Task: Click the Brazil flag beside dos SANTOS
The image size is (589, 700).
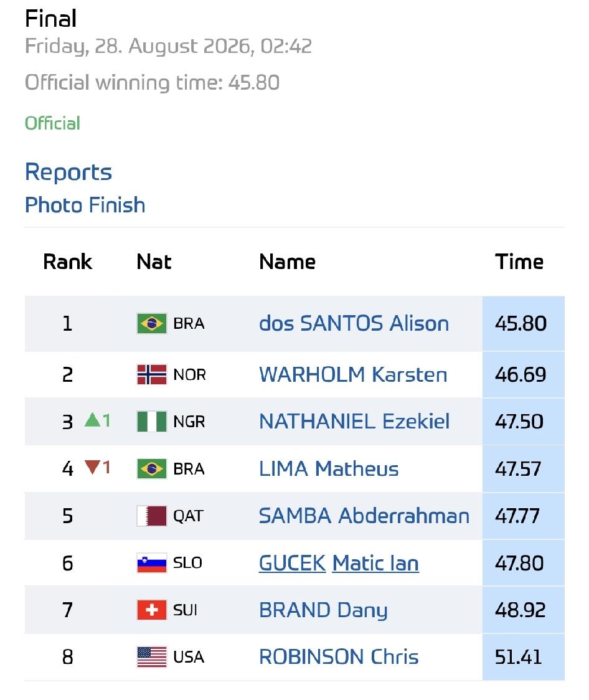Action: (x=152, y=323)
